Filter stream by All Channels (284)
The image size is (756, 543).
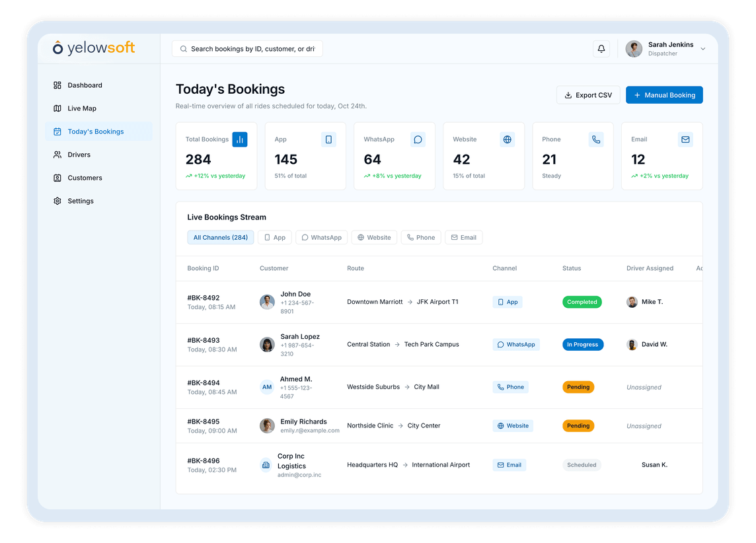point(221,237)
